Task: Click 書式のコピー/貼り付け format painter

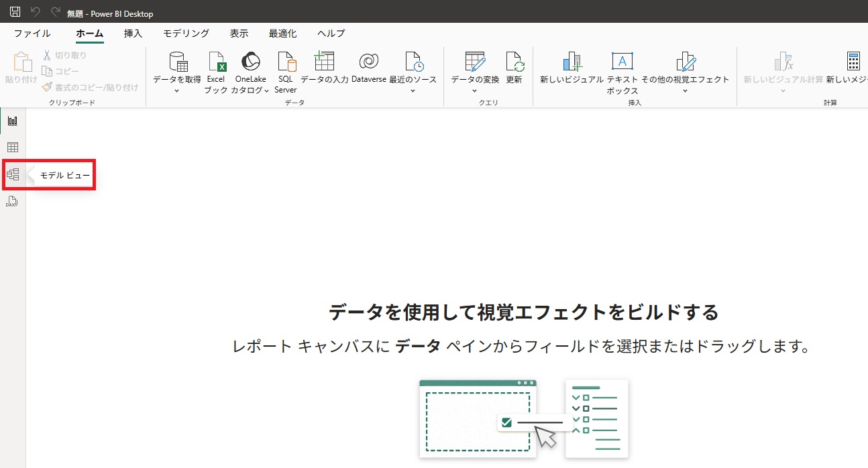Action: [x=90, y=87]
